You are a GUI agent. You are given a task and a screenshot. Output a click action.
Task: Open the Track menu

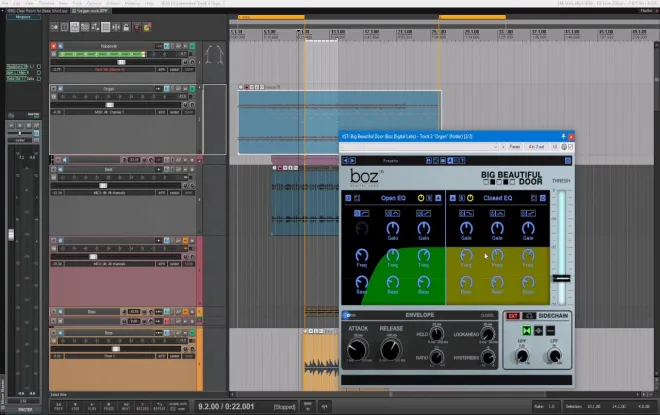point(77,3)
